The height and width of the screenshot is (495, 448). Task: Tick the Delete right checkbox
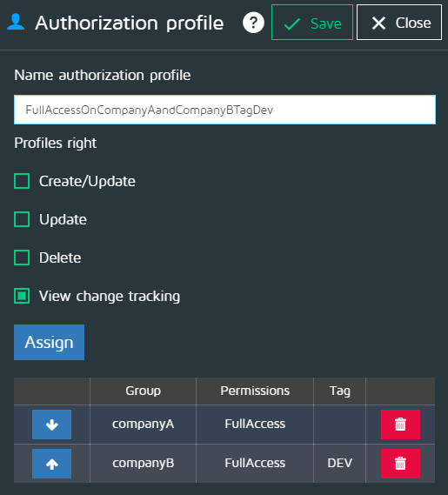click(x=22, y=258)
